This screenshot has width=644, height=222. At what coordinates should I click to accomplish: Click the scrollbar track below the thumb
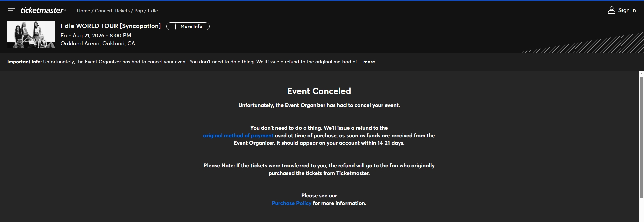(641, 210)
